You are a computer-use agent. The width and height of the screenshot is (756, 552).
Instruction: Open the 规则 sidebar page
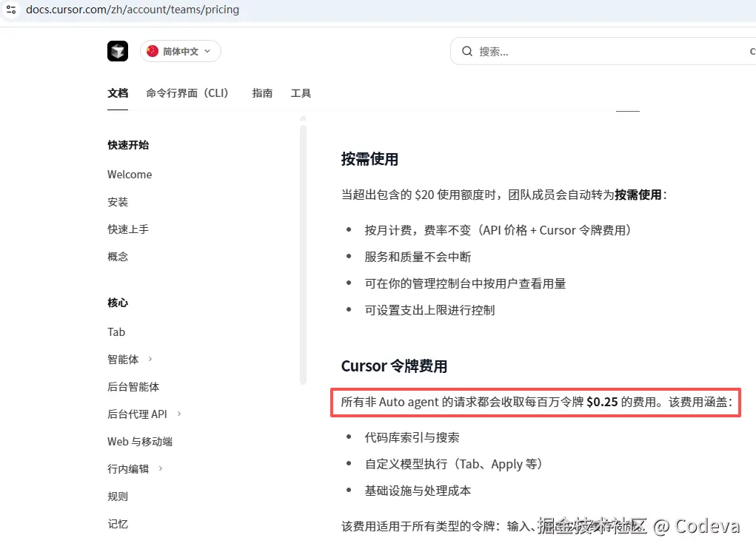point(117,496)
